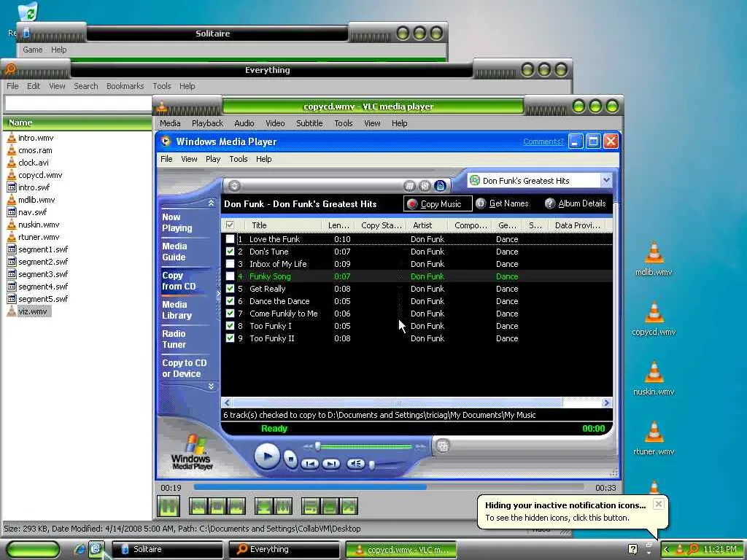Viewport: 747px width, 560px height.
Task: Stop playback with VLC stop button
Action: pyautogui.click(x=217, y=506)
